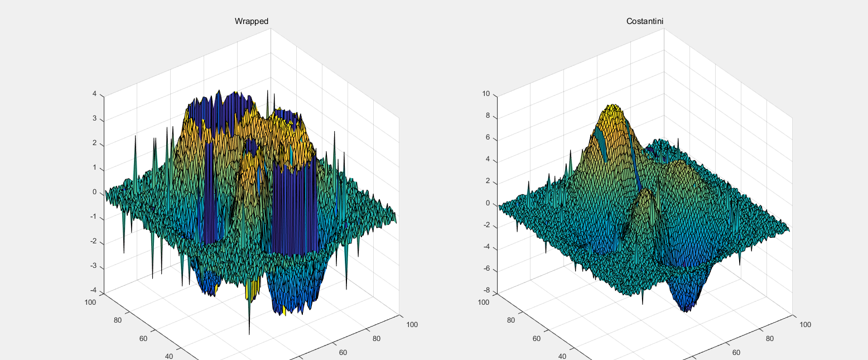Image resolution: width=868 pixels, height=360 pixels.
Task: Click z-axis tick label -3 on Wrapped plot
Action: click(94, 267)
